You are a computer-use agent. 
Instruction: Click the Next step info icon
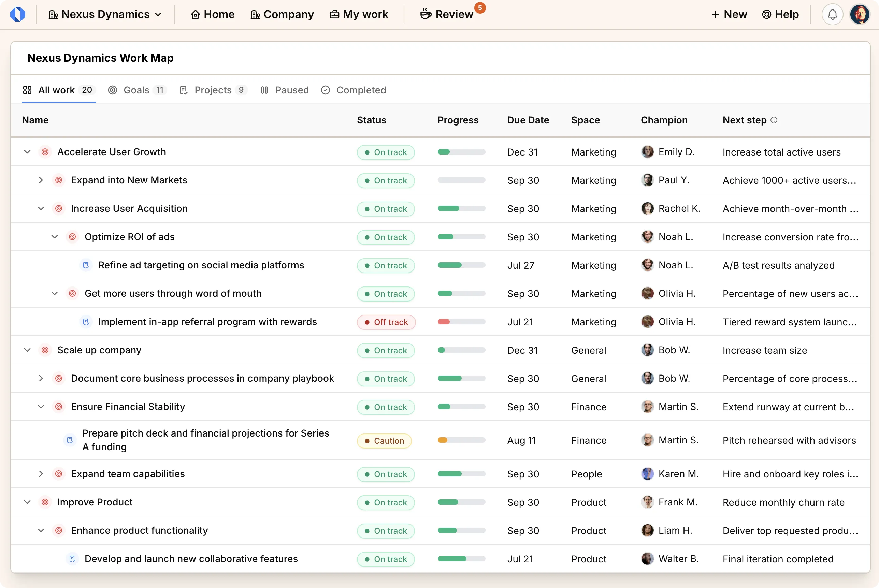pyautogui.click(x=774, y=120)
